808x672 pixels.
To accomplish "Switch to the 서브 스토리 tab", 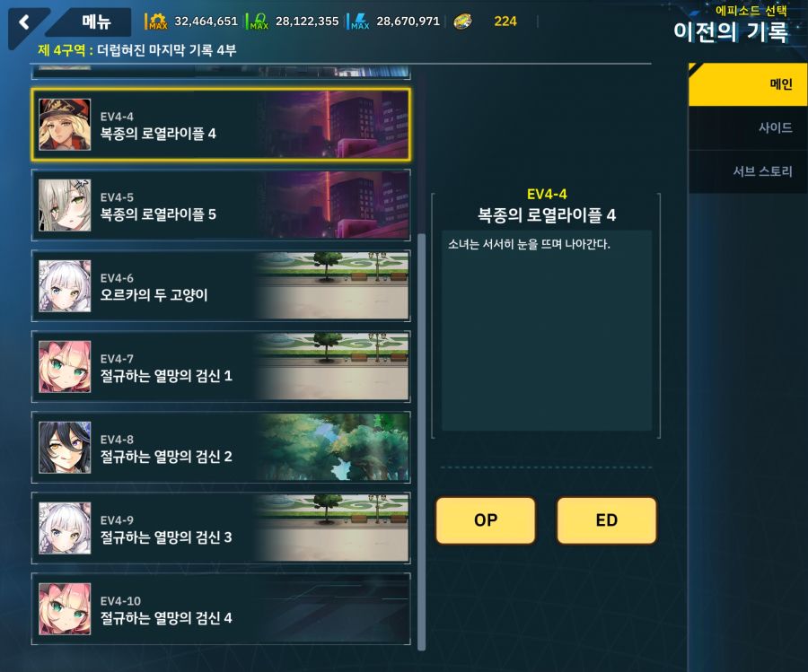I will click(x=748, y=171).
